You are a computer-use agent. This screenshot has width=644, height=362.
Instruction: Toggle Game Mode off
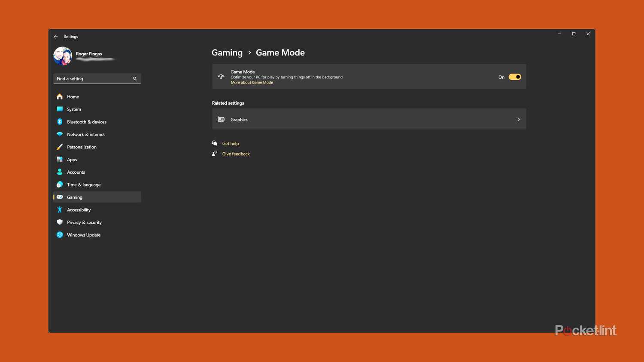(x=515, y=77)
